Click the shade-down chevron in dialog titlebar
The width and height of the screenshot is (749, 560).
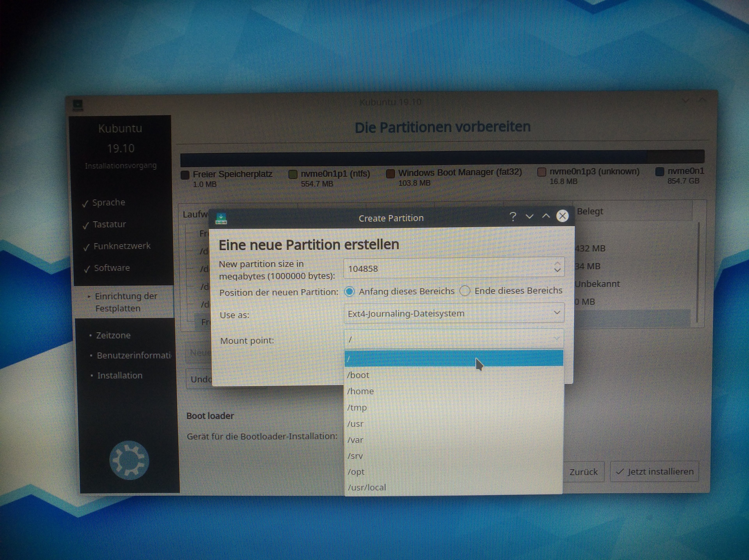(530, 217)
